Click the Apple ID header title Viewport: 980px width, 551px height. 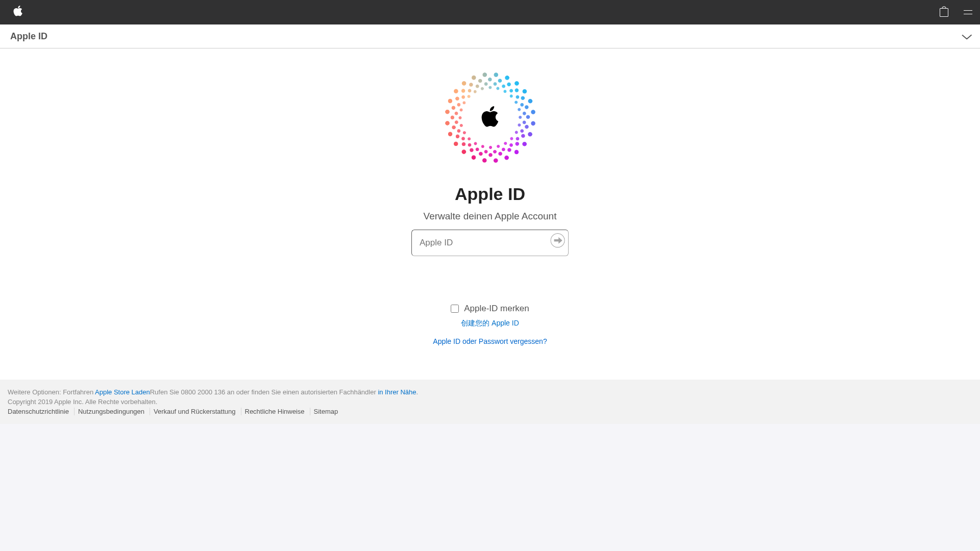29,36
